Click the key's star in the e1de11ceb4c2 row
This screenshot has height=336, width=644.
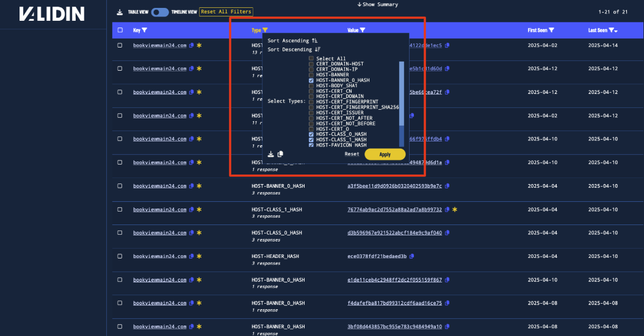coord(199,280)
